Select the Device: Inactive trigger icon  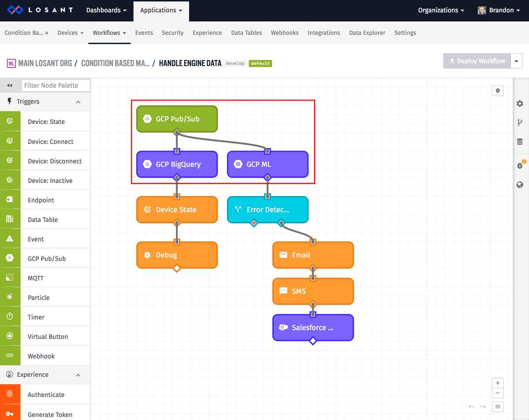[x=10, y=180]
